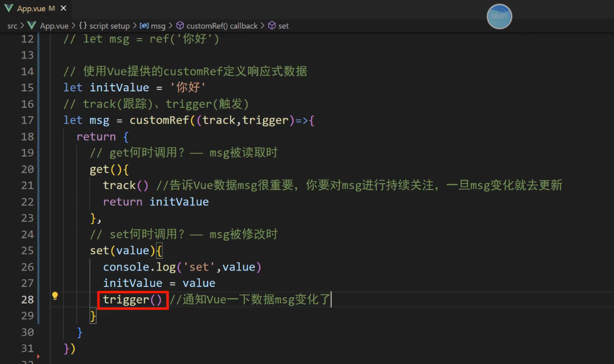
Task: Click the customRef function name on line 17
Action: pyautogui.click(x=159, y=120)
